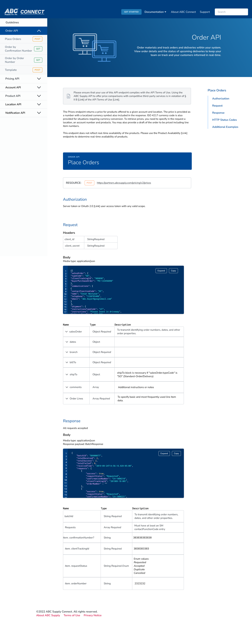Click the ABC Connect logo
The width and height of the screenshot is (252, 644).
(24, 12)
